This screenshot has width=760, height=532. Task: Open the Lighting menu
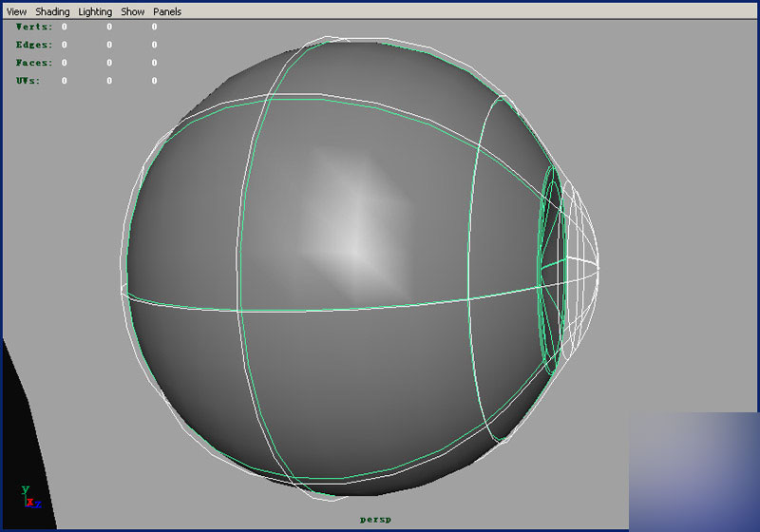(x=95, y=11)
